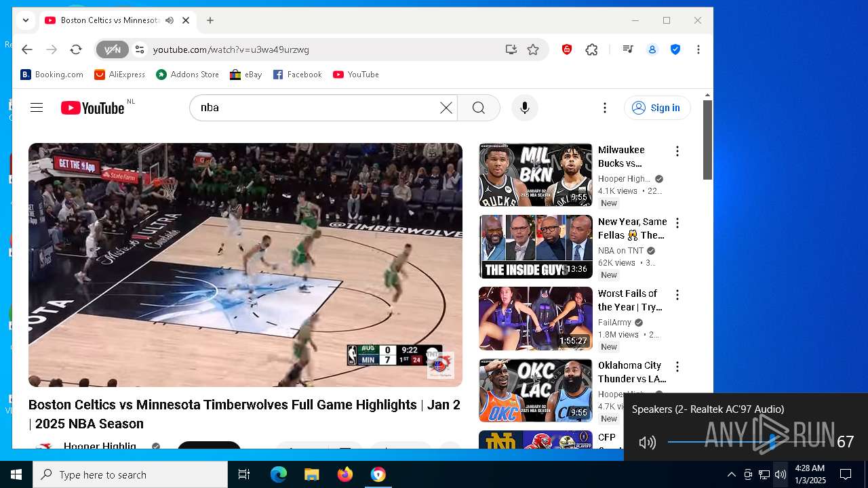The width and height of the screenshot is (868, 488).
Task: Open NBA on TNT channel name
Action: pos(621,251)
